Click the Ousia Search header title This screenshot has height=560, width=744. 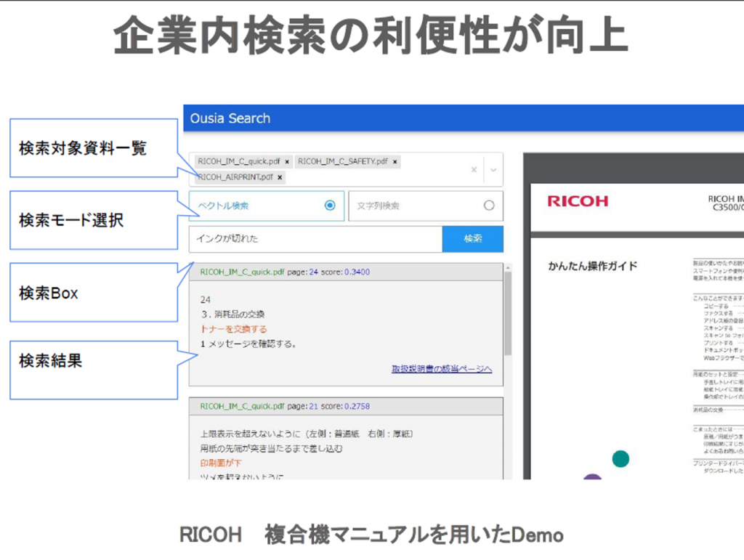coord(230,118)
